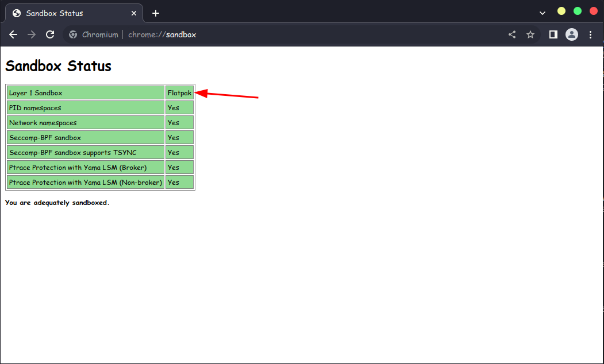
Task: Go back using the back arrow
Action: click(x=13, y=34)
